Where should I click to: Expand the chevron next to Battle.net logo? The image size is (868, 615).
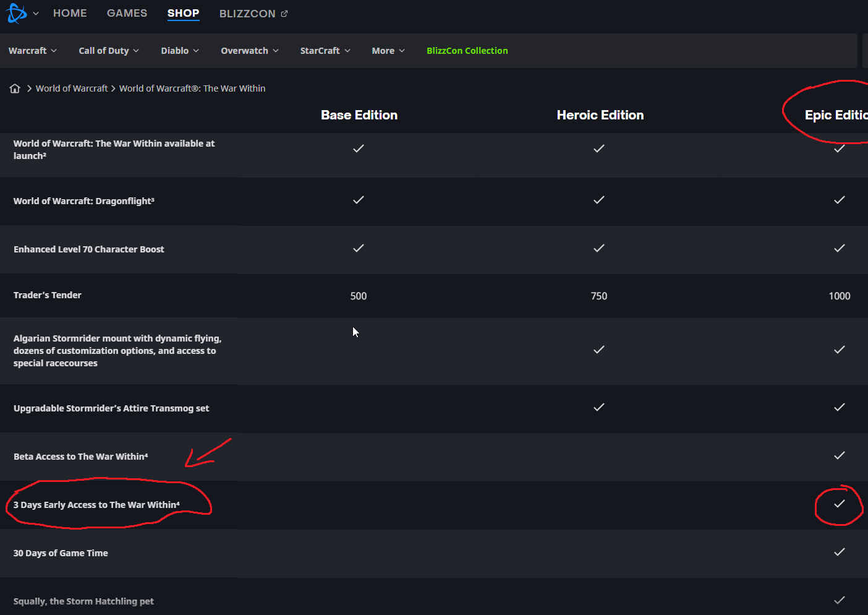point(36,14)
